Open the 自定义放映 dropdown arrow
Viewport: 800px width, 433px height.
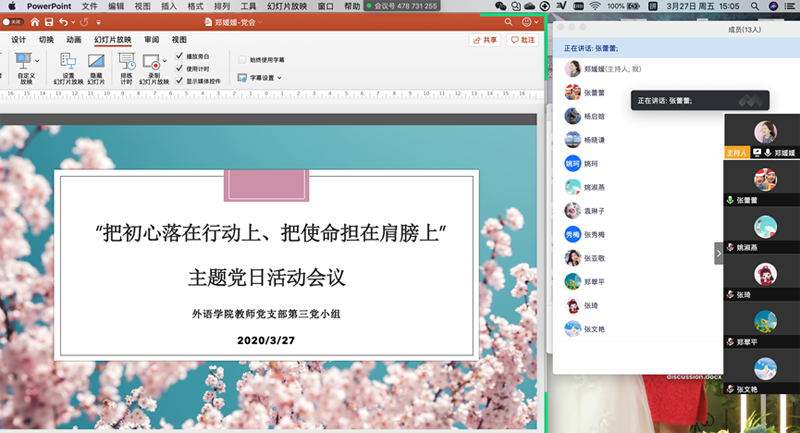click(x=37, y=60)
